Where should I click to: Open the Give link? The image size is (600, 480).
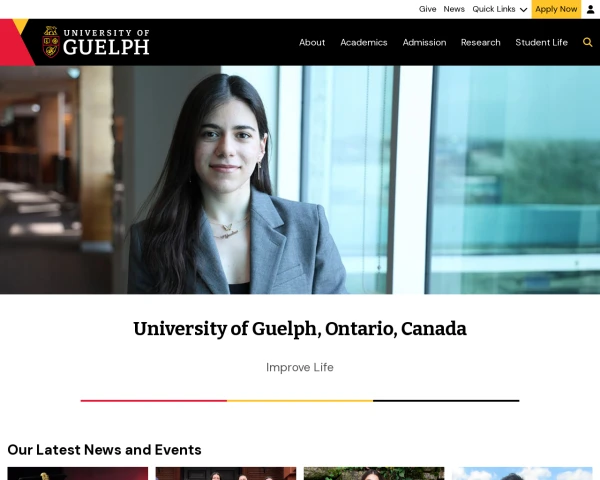tap(427, 9)
